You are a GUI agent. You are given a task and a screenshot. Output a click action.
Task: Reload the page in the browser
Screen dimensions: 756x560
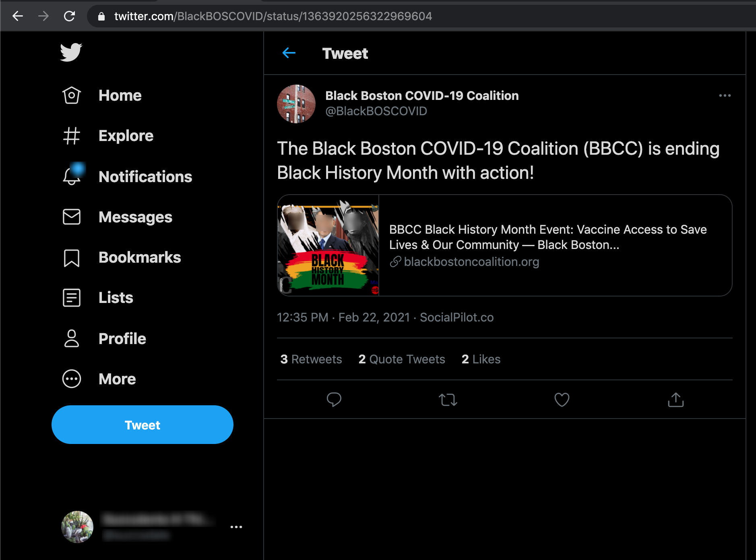point(70,16)
